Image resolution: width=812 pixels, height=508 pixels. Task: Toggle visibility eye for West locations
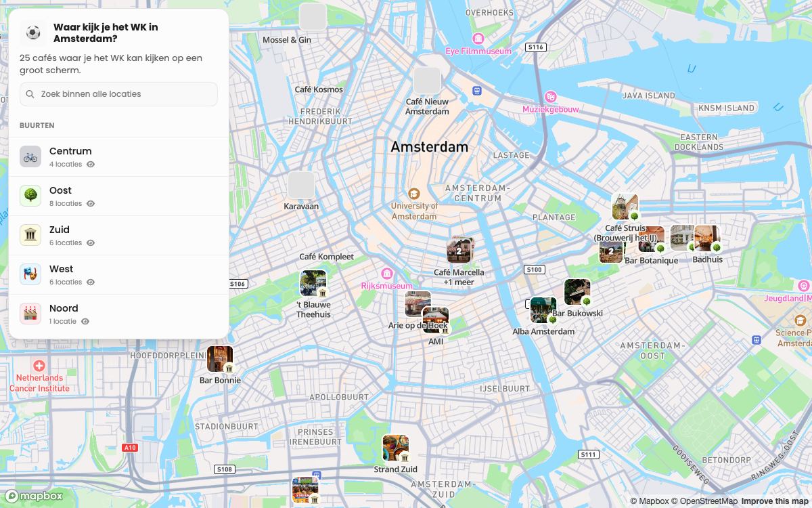[91, 282]
